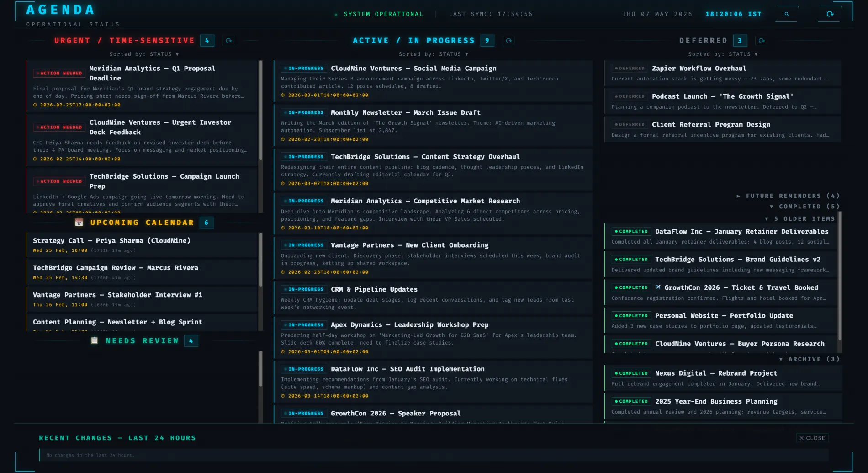Collapse the Archive (3) group
This screenshot has height=473, width=868.
point(809,359)
